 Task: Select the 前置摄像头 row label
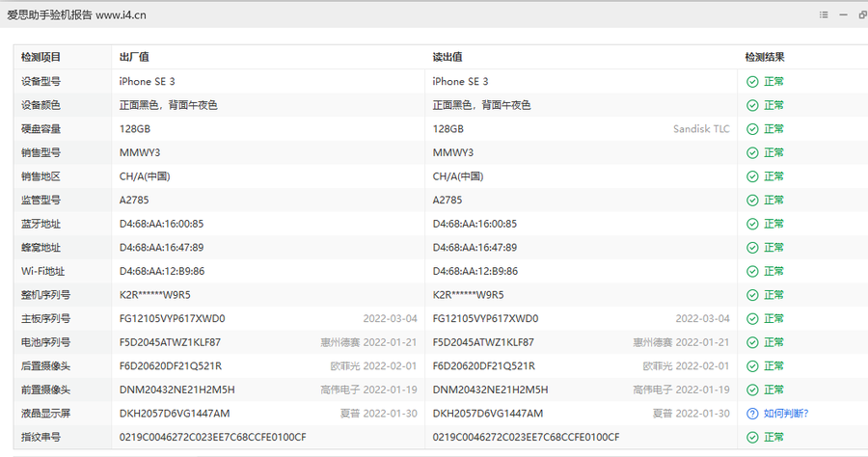click(x=46, y=390)
